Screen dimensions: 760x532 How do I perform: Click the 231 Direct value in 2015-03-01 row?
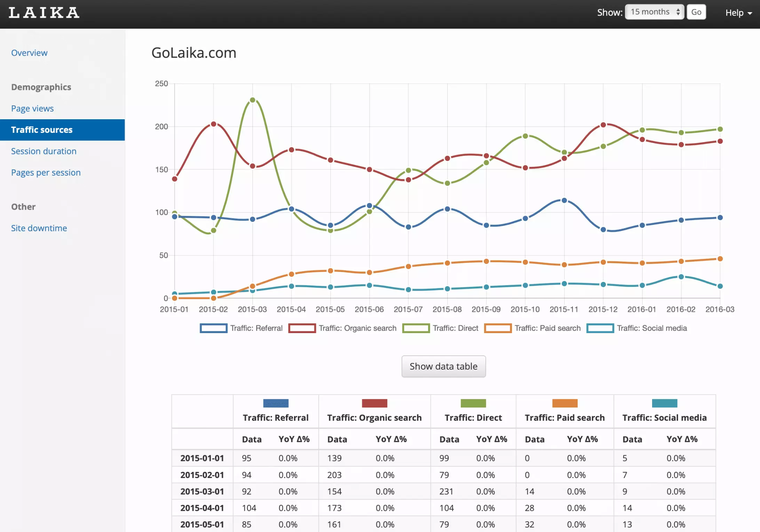446,491
